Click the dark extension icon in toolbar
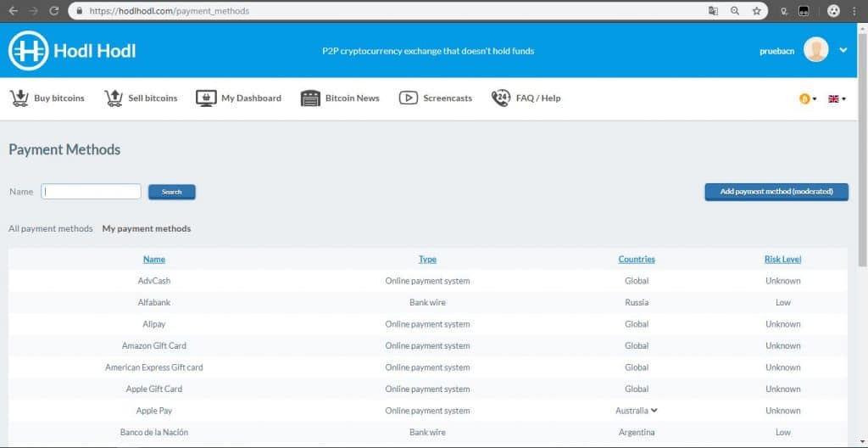This screenshot has width=868, height=448. pyautogui.click(x=804, y=10)
